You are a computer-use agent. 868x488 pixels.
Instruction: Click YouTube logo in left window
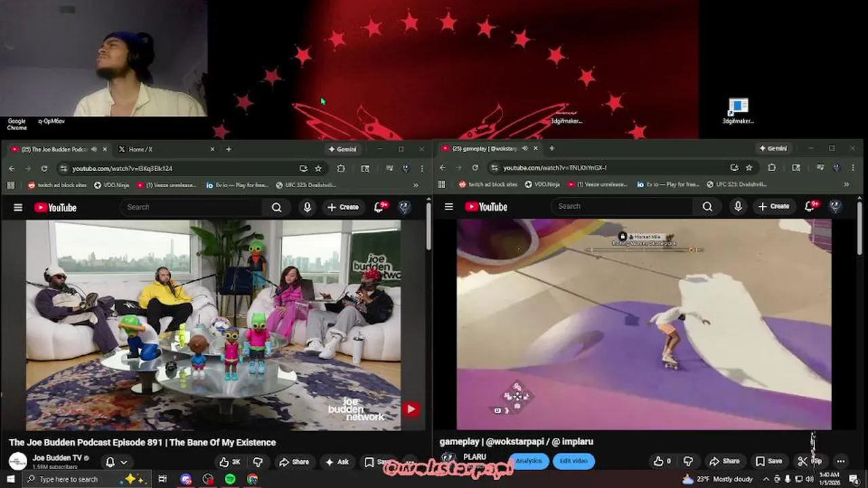[56, 207]
